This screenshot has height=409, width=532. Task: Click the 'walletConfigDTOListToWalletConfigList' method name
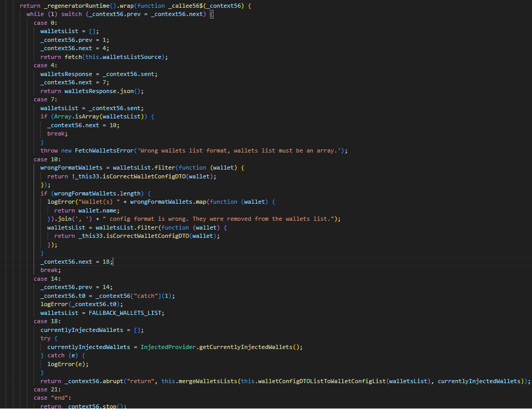tap(322, 381)
